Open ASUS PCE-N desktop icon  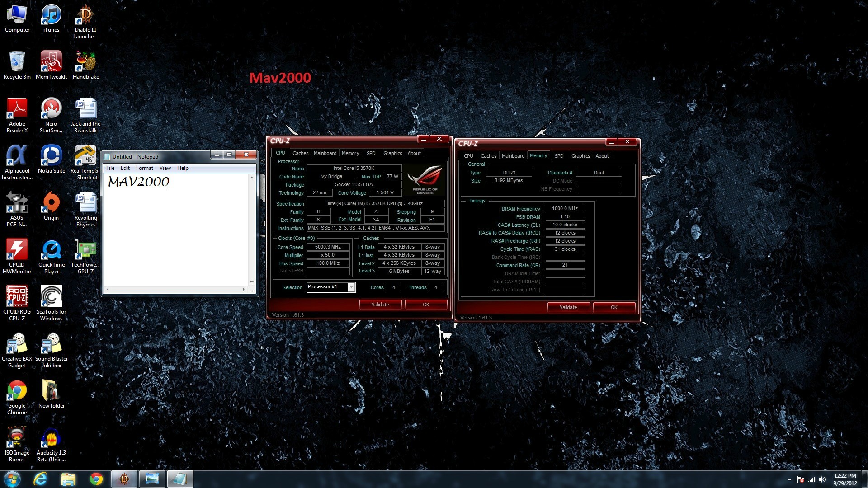(x=17, y=210)
